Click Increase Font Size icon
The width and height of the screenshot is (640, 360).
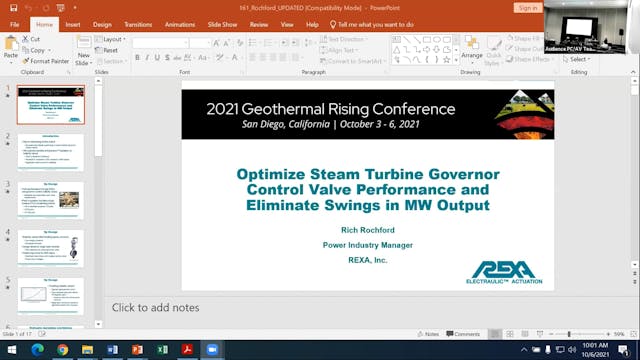pyautogui.click(x=216, y=43)
